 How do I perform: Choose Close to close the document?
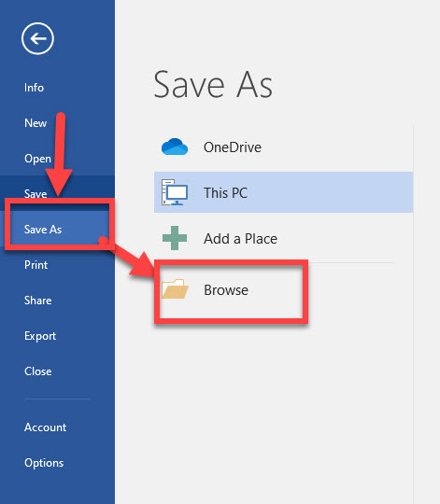click(x=38, y=371)
